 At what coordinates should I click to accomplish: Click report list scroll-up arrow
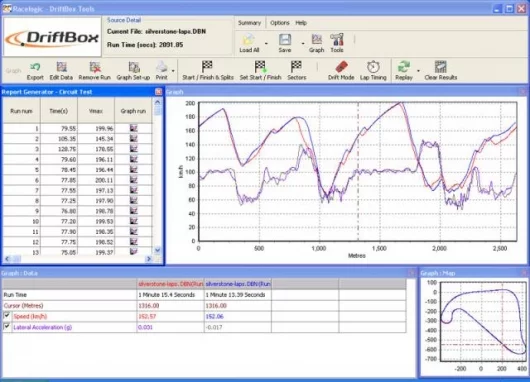click(158, 102)
